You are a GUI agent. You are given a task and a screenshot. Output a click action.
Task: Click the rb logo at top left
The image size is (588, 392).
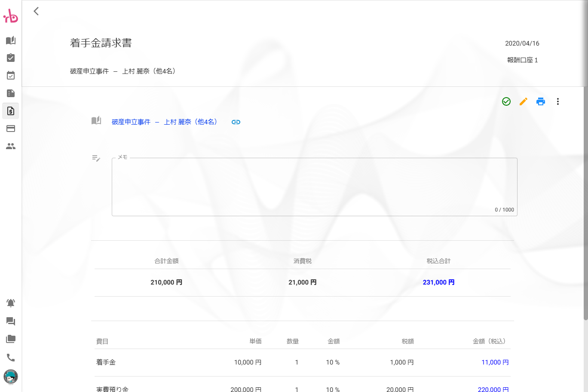click(11, 16)
